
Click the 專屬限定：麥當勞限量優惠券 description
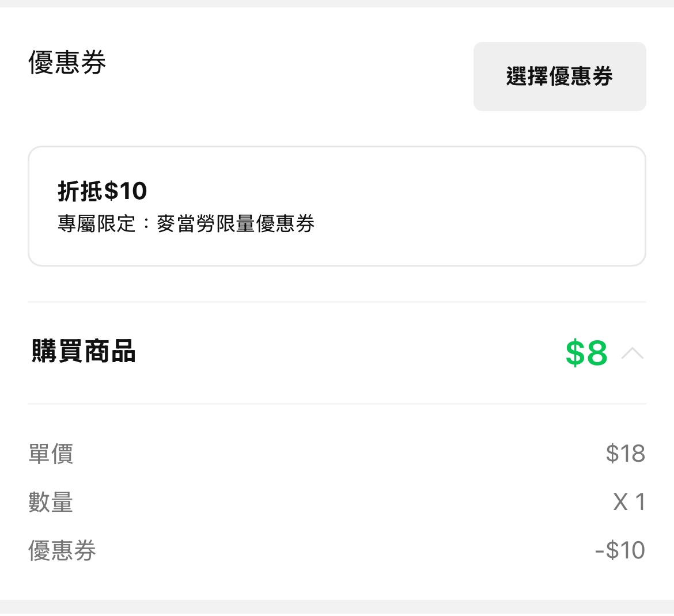(x=186, y=224)
